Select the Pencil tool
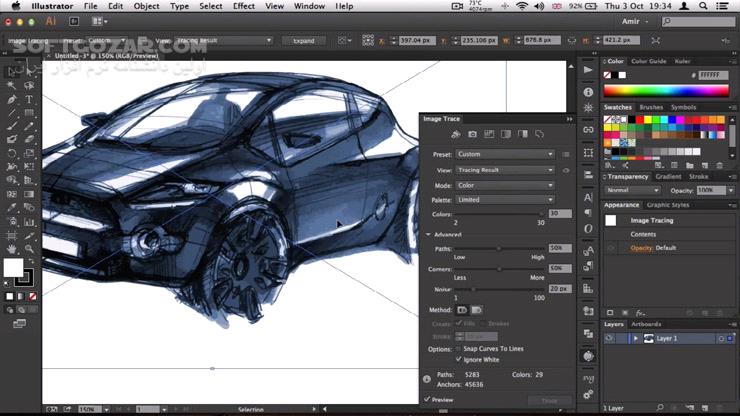This screenshot has height=416, width=740. (x=29, y=126)
